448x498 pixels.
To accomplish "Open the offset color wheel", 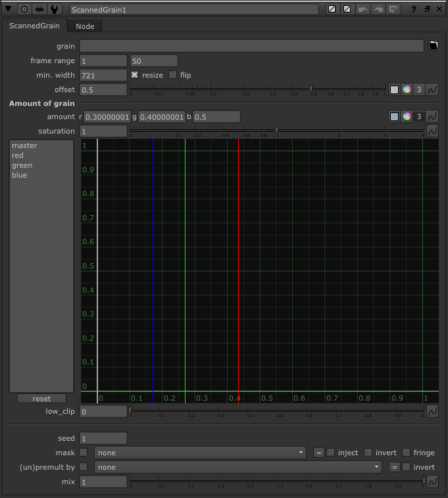I will click(x=407, y=89).
